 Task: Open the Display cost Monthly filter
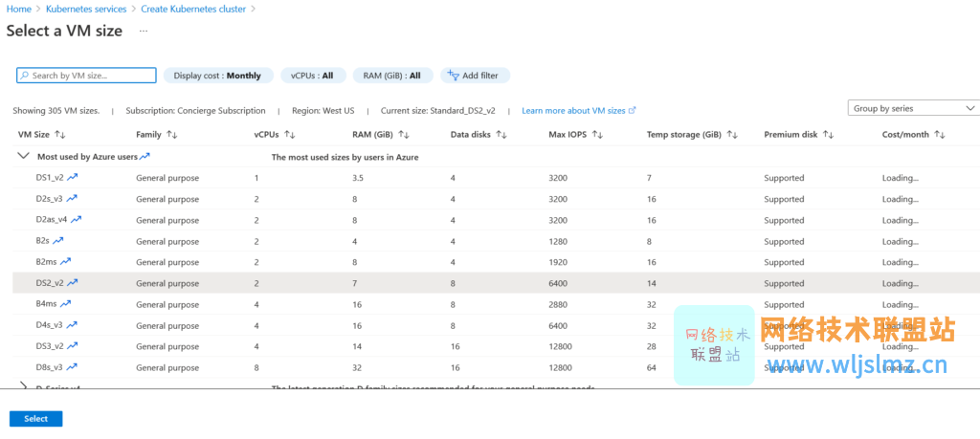(x=218, y=76)
